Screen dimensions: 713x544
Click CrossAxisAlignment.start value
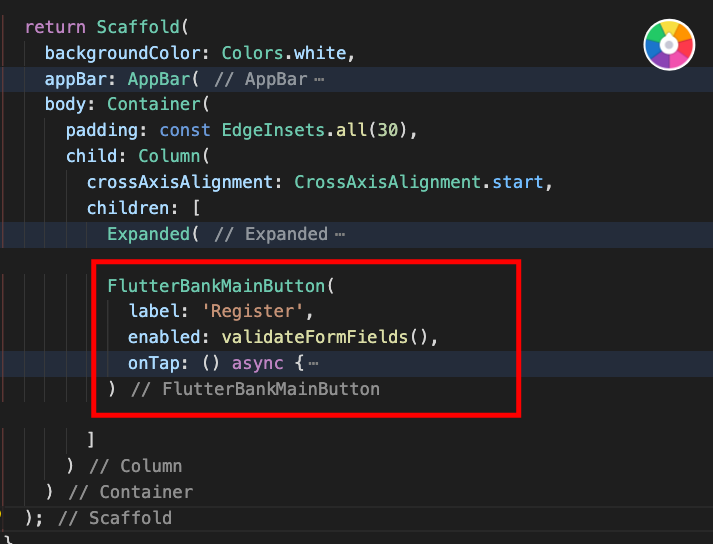(x=422, y=183)
